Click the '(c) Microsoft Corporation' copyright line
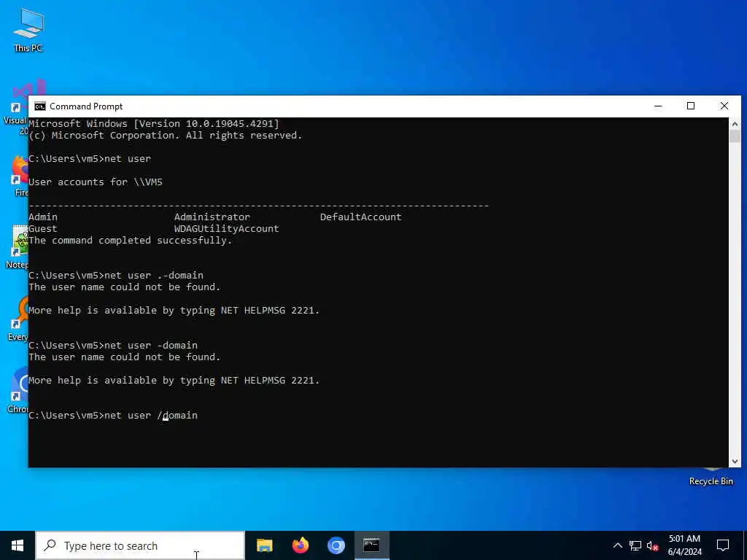Screen dimensions: 747x560 pos(166,135)
